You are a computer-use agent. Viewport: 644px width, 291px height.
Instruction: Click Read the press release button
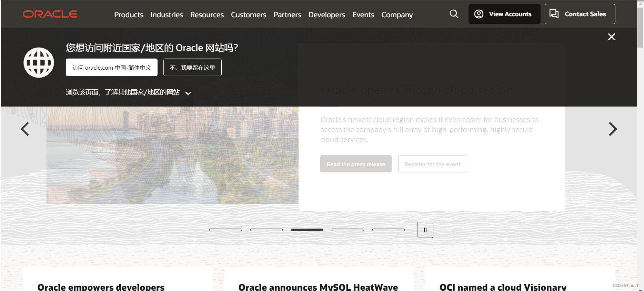click(x=356, y=164)
